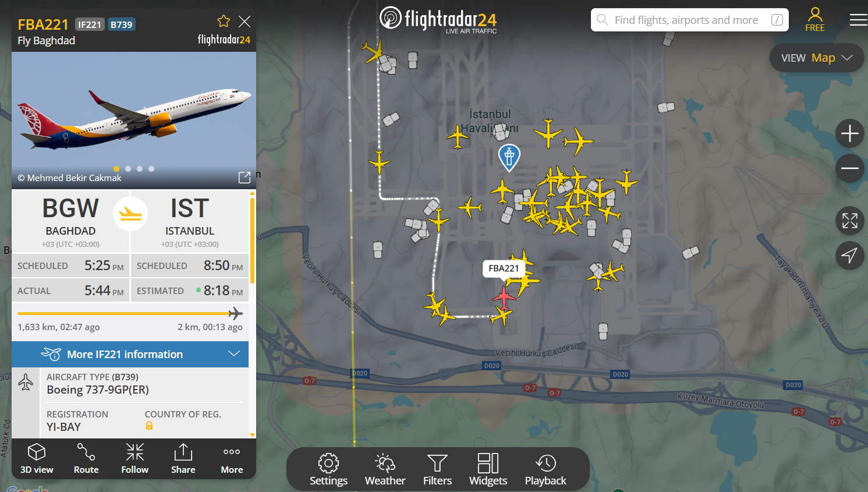The height and width of the screenshot is (492, 868).
Task: Center map on my location
Action: click(x=850, y=256)
